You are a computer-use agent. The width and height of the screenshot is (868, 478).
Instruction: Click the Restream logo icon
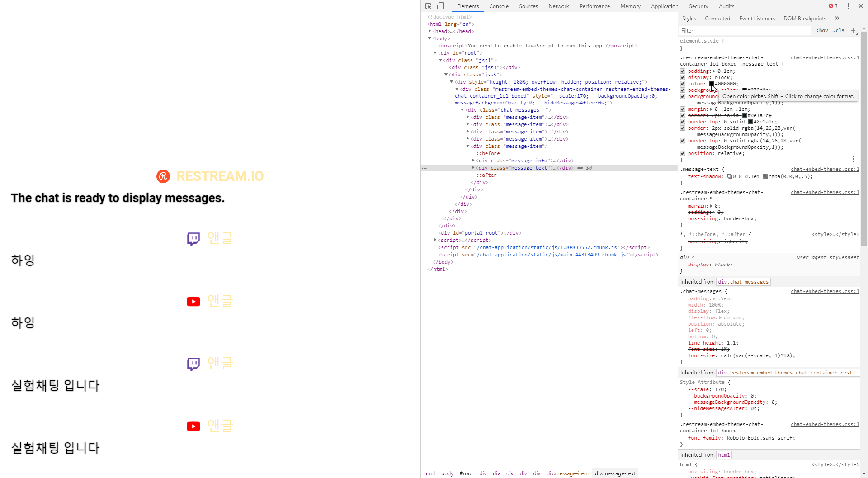163,176
